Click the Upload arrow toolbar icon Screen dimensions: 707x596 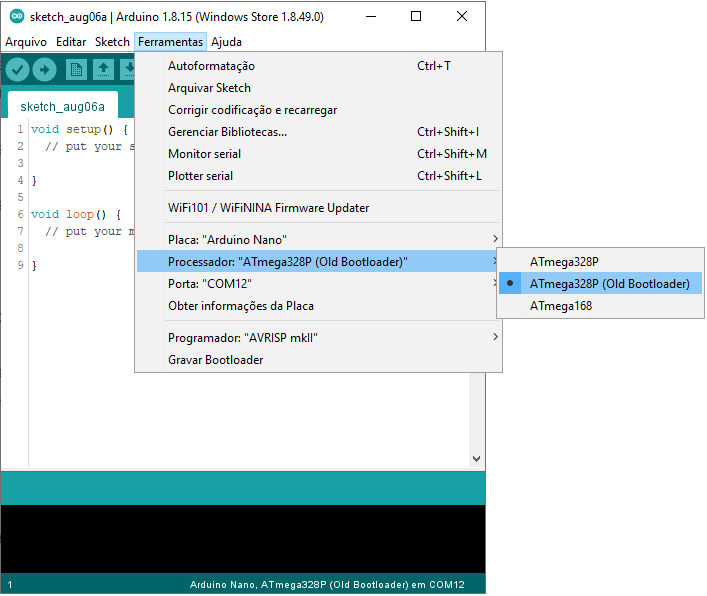click(x=45, y=70)
